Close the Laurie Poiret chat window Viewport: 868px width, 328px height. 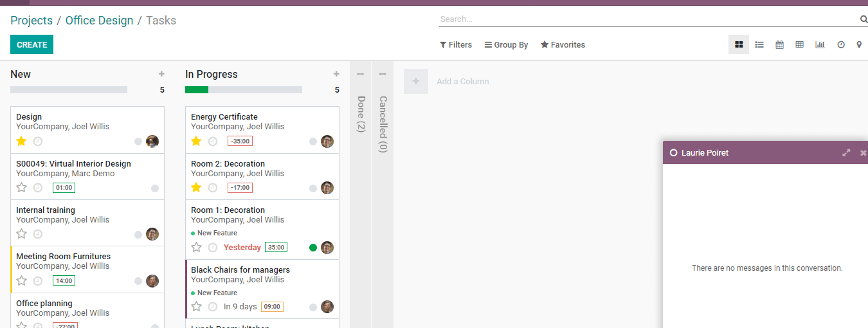tap(863, 153)
